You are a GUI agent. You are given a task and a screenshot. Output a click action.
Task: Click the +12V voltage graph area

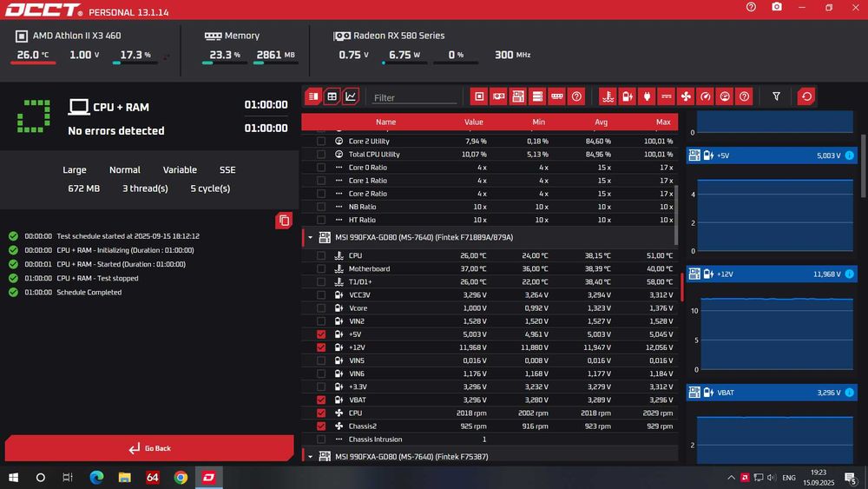(x=777, y=334)
